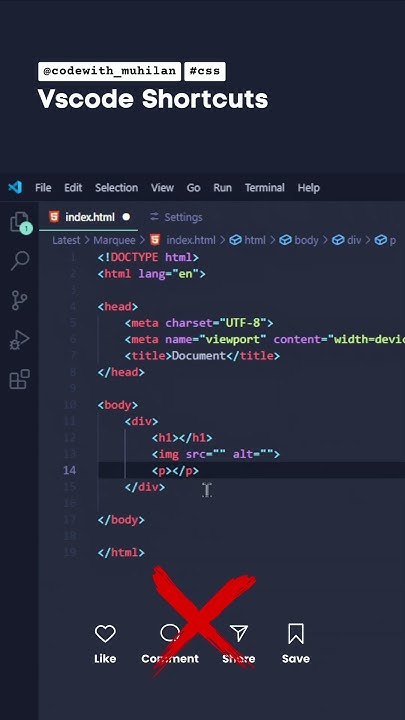Click the VS Code logo icon
The height and width of the screenshot is (720, 405).
point(15,187)
